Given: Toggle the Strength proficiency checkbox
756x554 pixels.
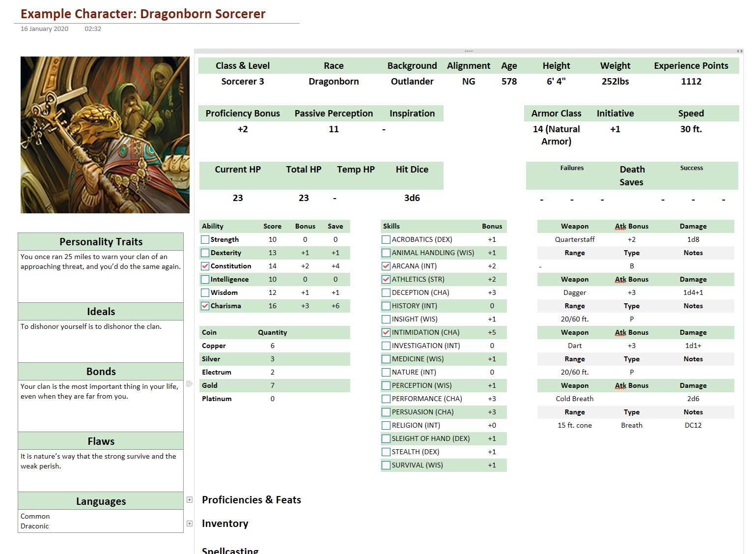Looking at the screenshot, I should pos(205,240).
